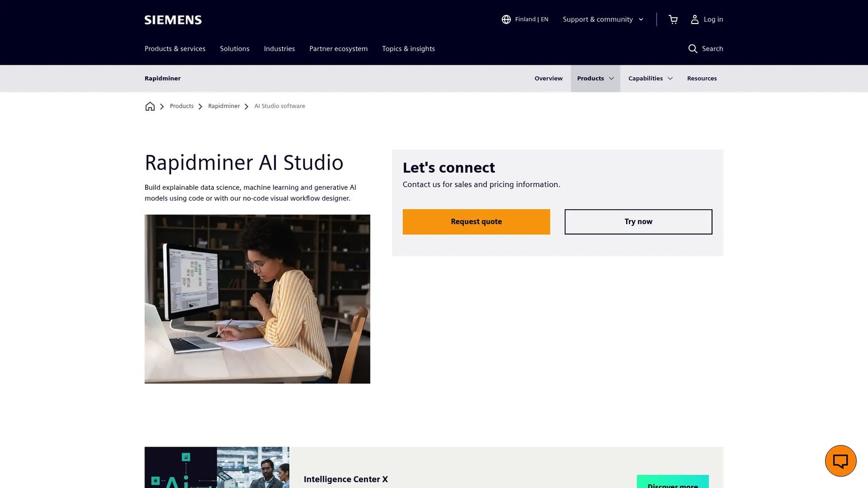The width and height of the screenshot is (868, 488).
Task: Open the Industries menu
Action: tap(279, 49)
